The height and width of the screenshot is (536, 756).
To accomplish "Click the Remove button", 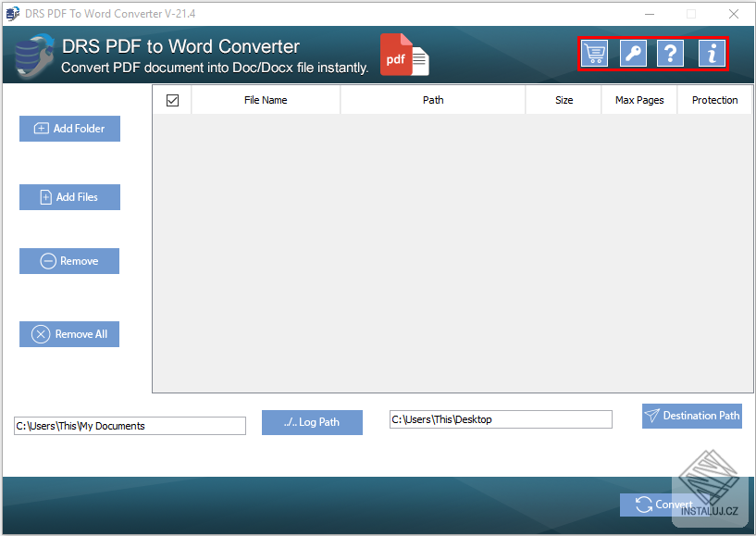I will [x=69, y=261].
